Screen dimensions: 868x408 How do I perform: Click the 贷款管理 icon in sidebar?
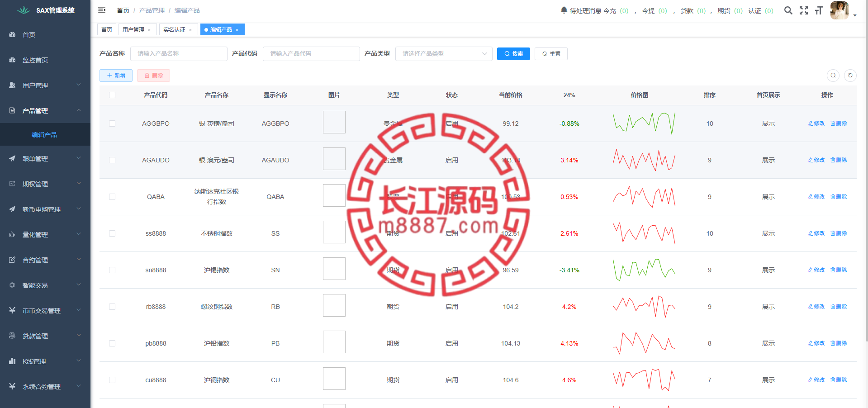[12, 336]
